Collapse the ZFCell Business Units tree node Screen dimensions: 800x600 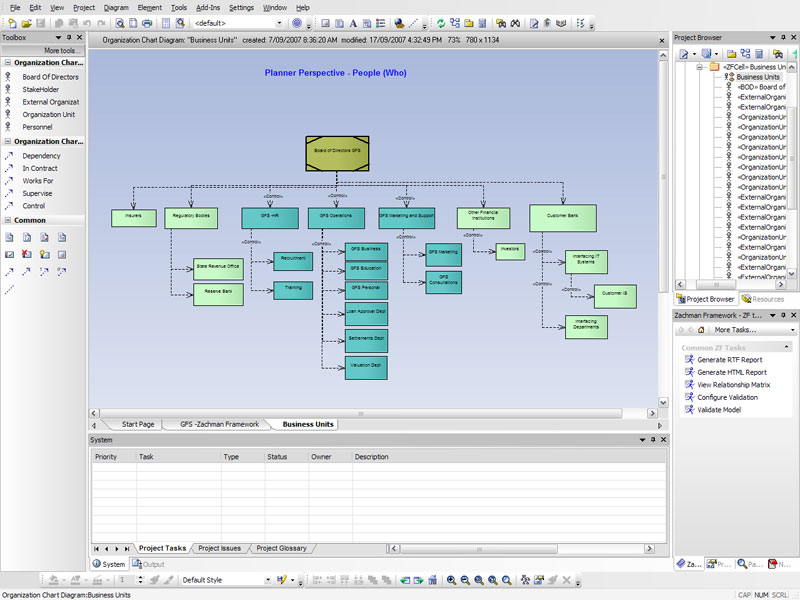tap(700, 67)
